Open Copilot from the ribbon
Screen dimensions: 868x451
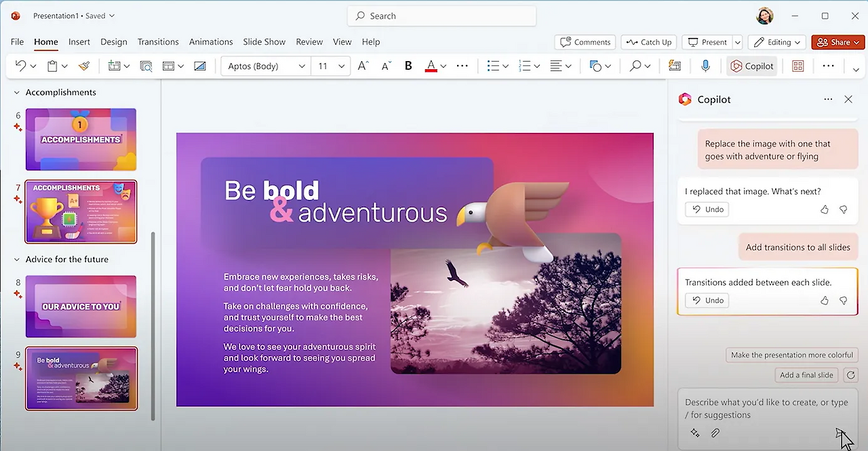pyautogui.click(x=751, y=65)
